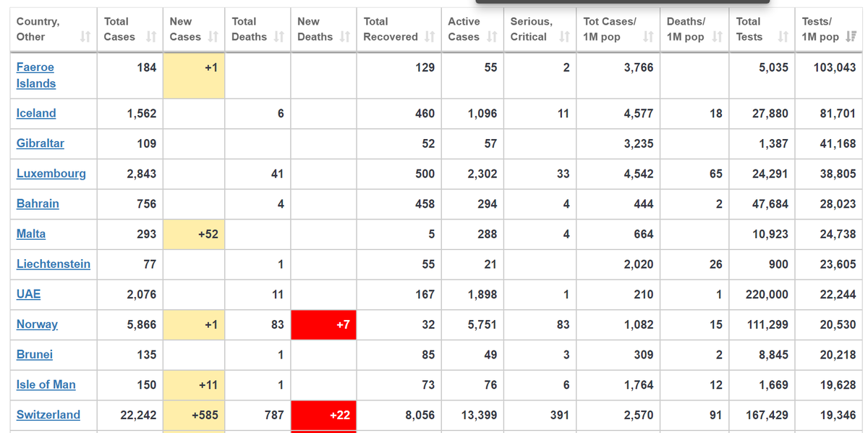
Task: Go to Isle of Man page
Action: click(x=46, y=385)
